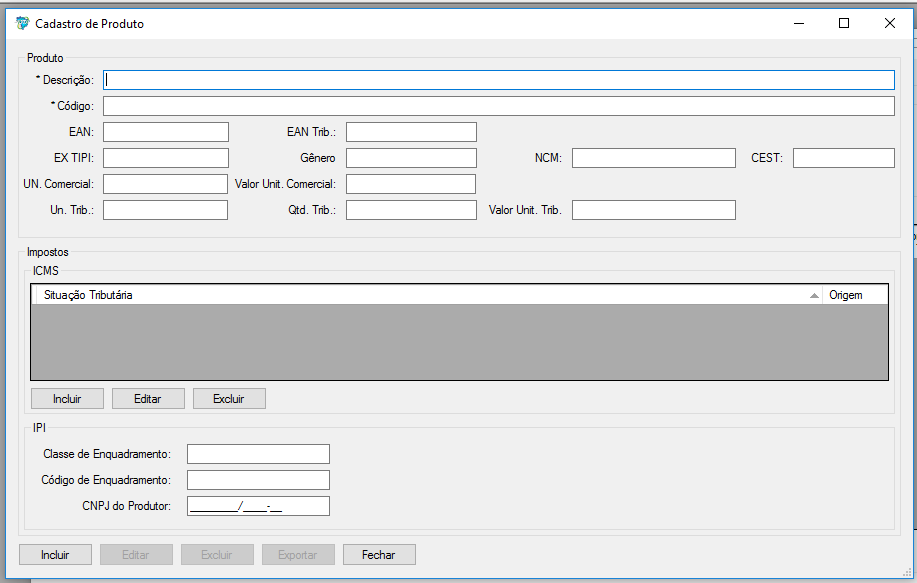This screenshot has width=917, height=583.
Task: Click into the Código input field
Action: pos(499,106)
